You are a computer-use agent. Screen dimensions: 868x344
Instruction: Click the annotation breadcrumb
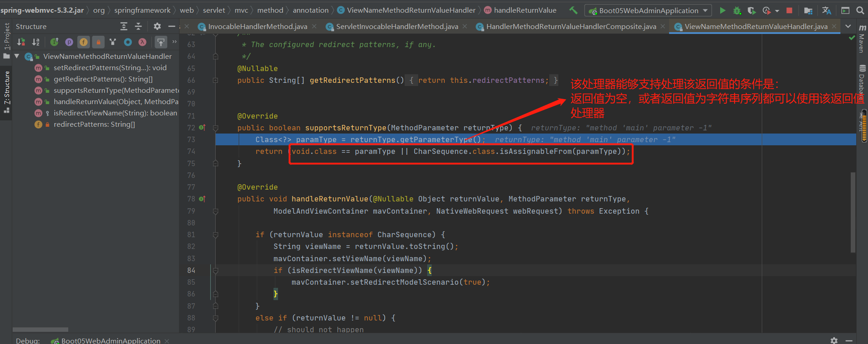coord(311,10)
